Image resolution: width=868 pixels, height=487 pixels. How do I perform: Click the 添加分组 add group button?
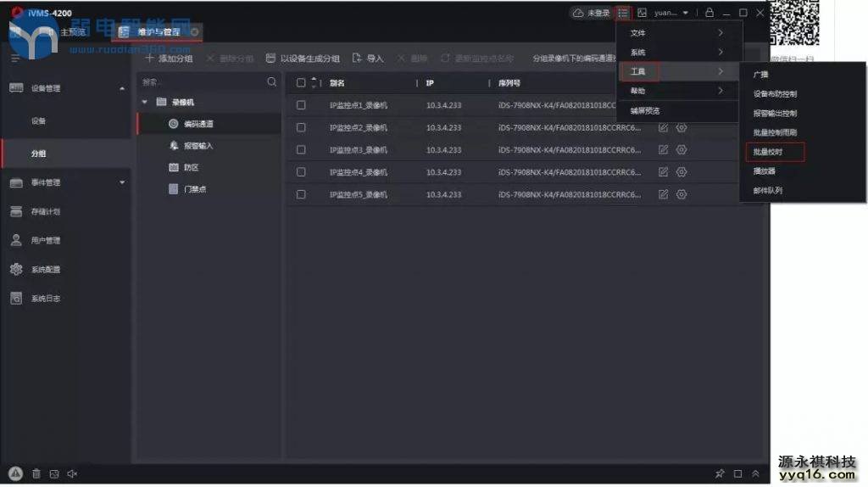click(169, 59)
